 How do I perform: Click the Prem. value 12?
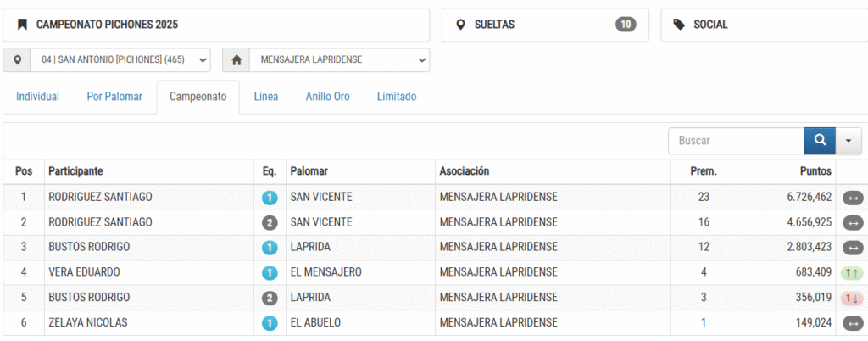click(x=704, y=248)
